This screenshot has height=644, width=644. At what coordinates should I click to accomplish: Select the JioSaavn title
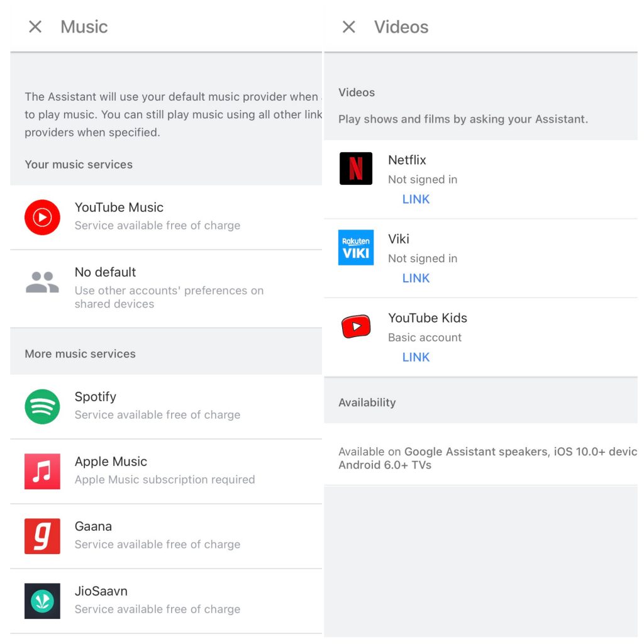pyautogui.click(x=101, y=591)
